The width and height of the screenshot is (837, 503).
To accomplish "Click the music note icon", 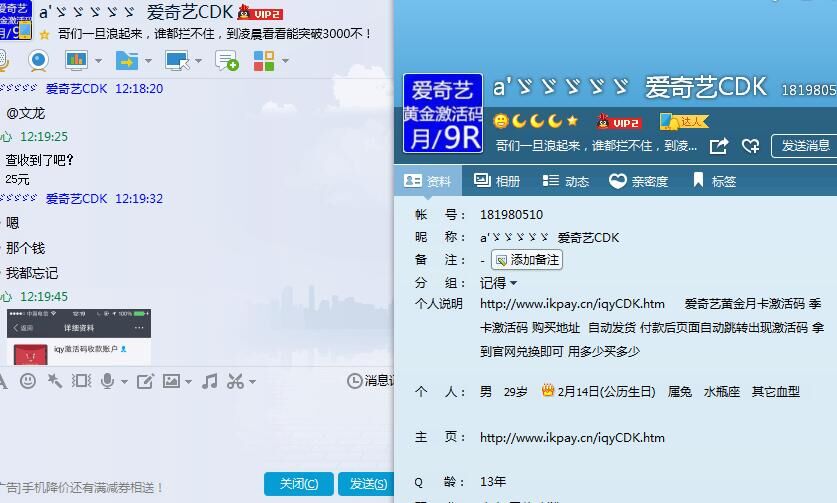I will 209,381.
